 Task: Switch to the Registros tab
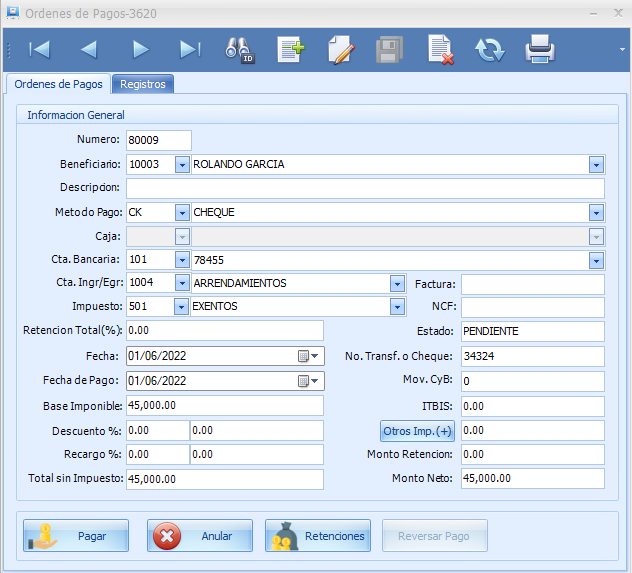click(142, 85)
